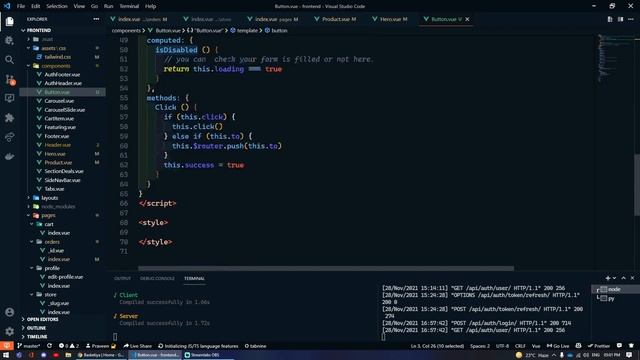Select the py terminal instance
The width and height of the screenshot is (640, 360).
(616, 299)
